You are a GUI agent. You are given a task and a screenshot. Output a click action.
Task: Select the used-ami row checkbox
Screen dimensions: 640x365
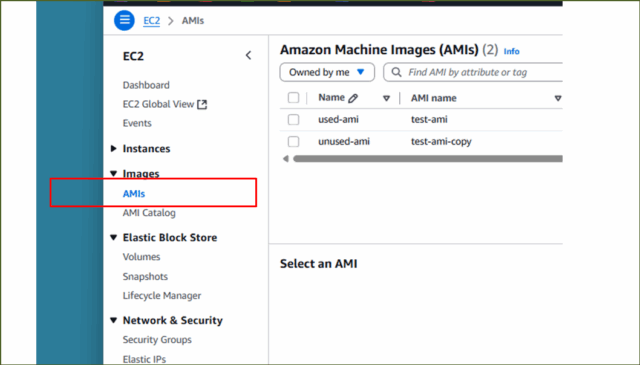[x=293, y=120]
